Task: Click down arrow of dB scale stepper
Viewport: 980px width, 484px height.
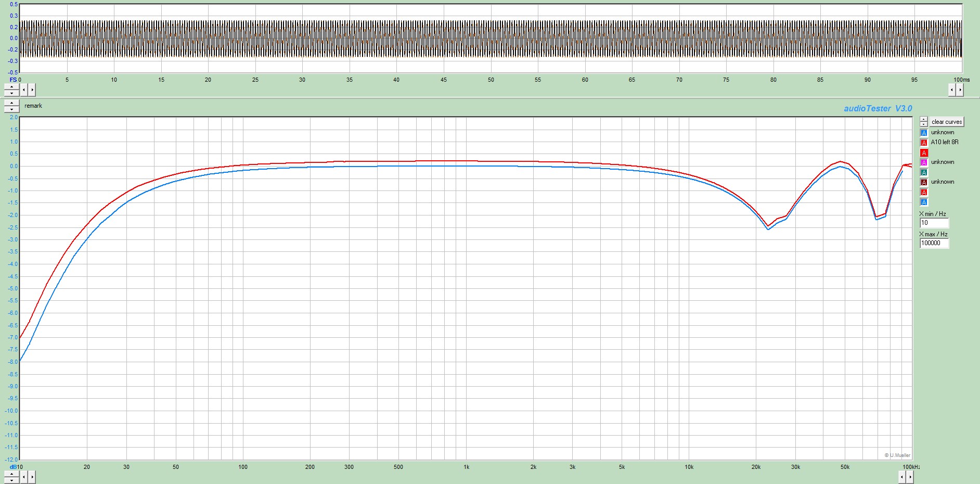Action: pos(11,480)
